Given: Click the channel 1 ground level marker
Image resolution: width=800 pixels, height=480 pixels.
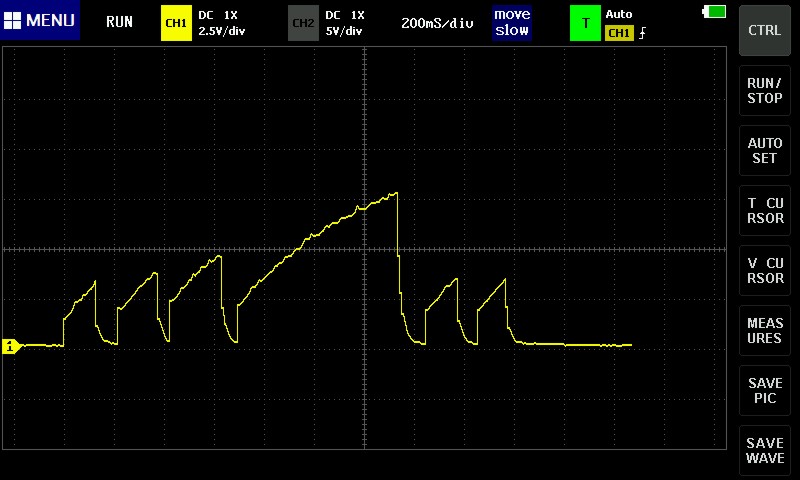Looking at the screenshot, I should [x=10, y=346].
